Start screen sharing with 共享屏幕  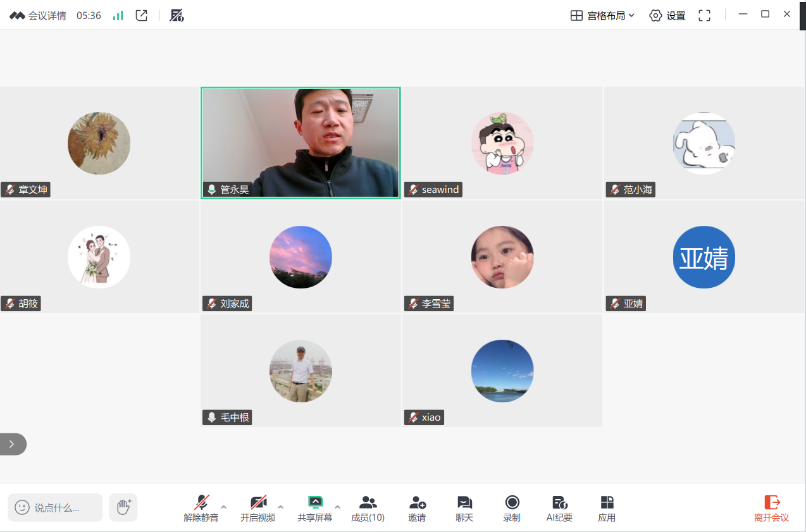(x=314, y=508)
